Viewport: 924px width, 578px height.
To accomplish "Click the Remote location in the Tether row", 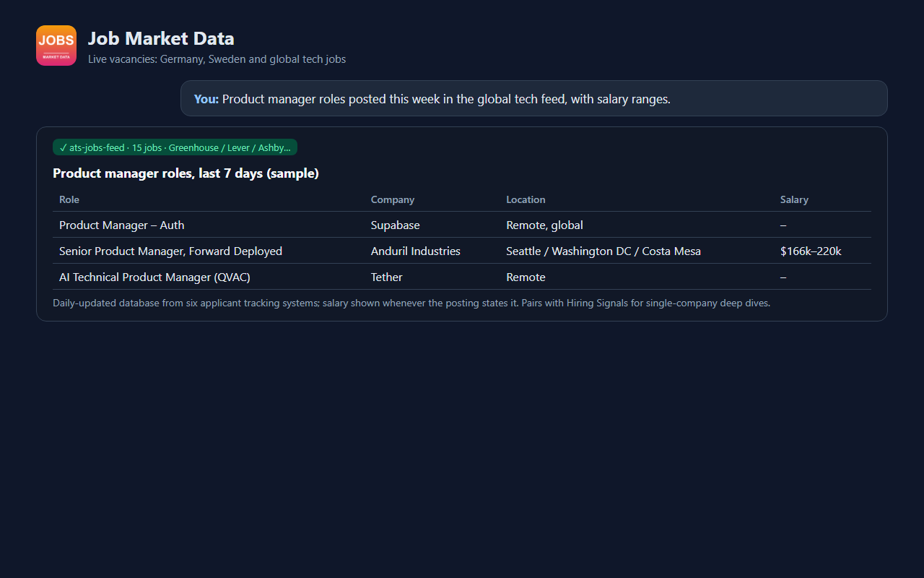I will (x=526, y=277).
